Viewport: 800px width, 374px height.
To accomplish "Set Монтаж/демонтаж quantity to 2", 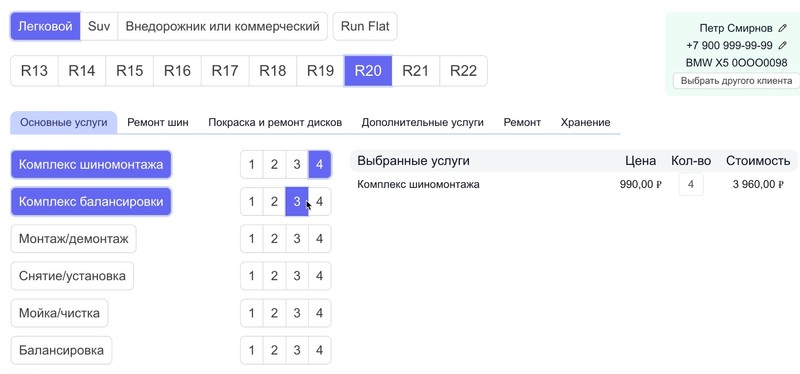I will tap(274, 239).
